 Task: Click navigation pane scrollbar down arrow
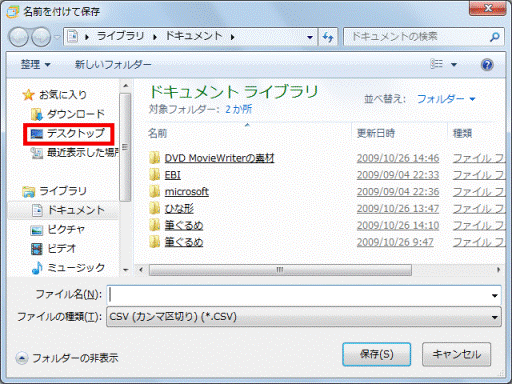point(125,270)
